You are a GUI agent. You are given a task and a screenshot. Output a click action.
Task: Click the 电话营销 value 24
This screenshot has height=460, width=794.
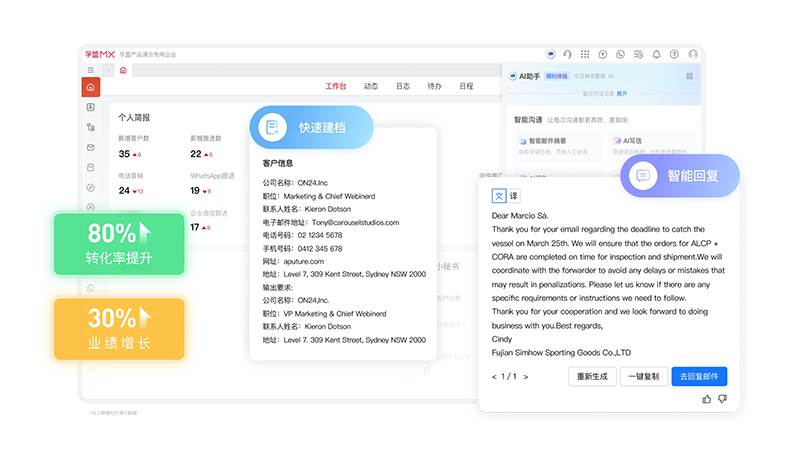click(x=124, y=190)
